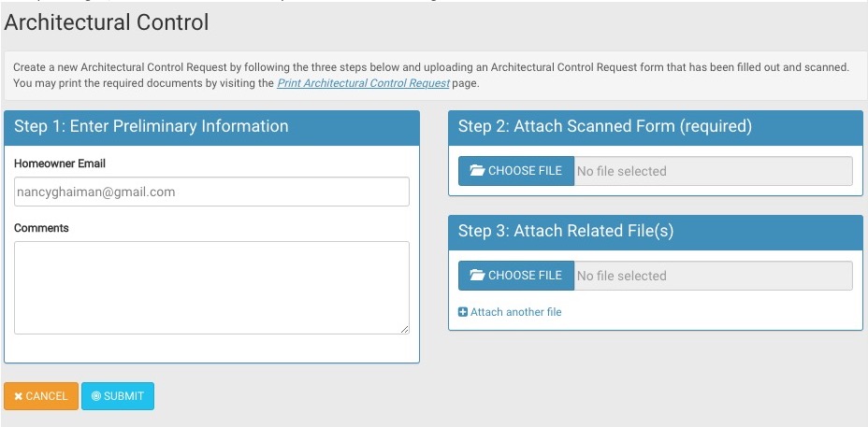The width and height of the screenshot is (868, 427).
Task: Click the Step 1: Enter Preliminary Information header
Action: [152, 126]
